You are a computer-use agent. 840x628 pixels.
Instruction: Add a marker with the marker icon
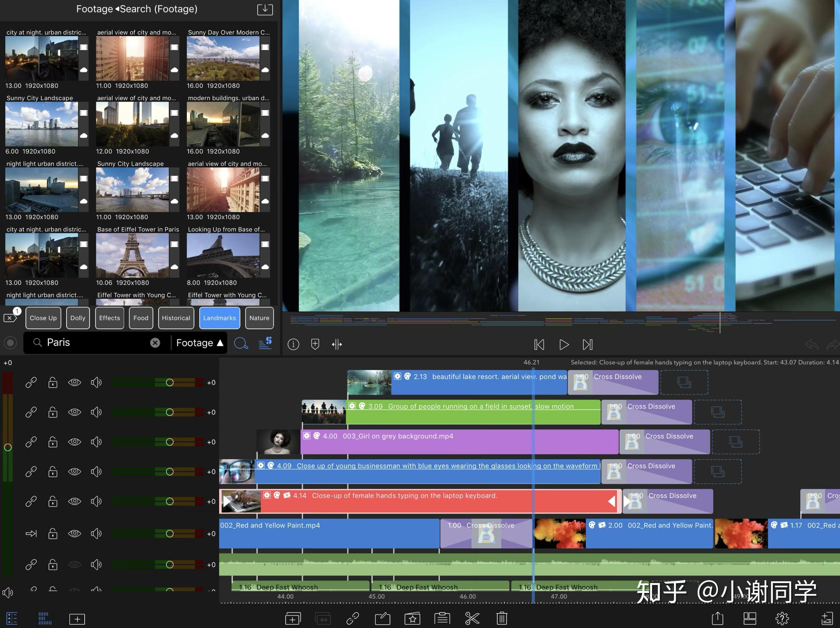315,344
